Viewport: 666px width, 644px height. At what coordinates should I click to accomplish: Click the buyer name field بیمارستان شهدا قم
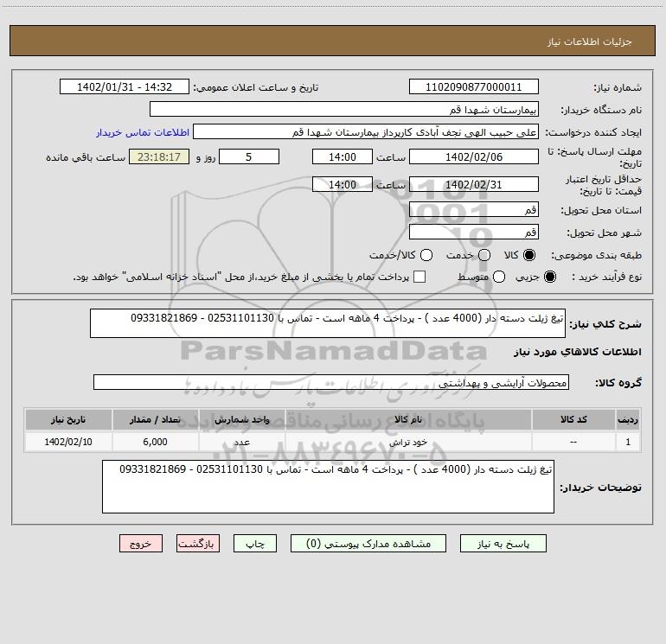[344, 109]
